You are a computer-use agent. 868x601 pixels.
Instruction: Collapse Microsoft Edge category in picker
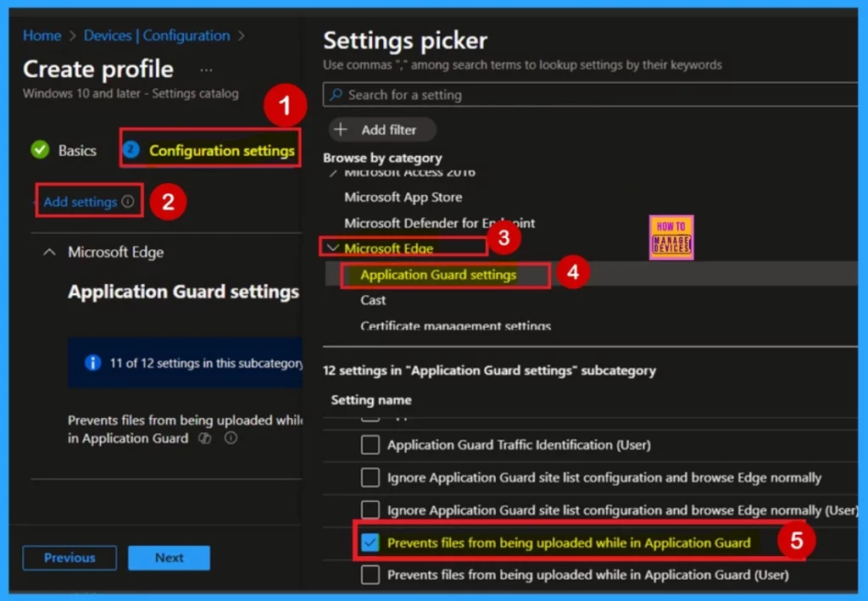[332, 248]
